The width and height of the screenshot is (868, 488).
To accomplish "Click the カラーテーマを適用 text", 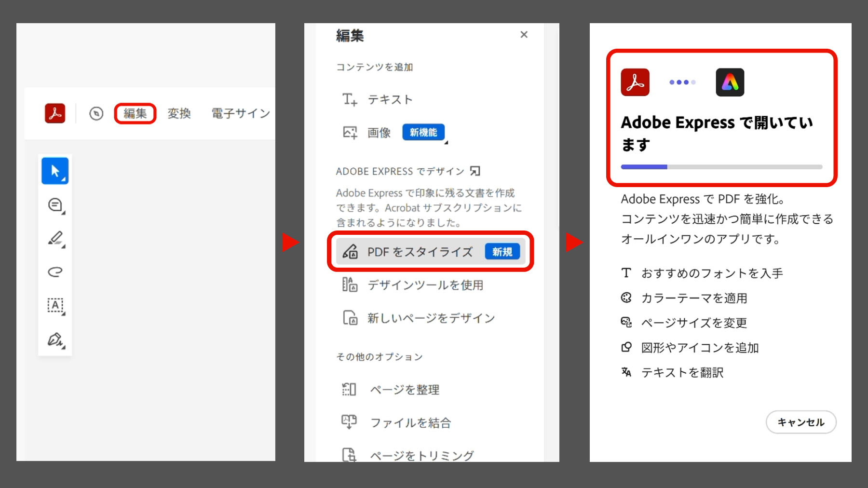I will [694, 298].
